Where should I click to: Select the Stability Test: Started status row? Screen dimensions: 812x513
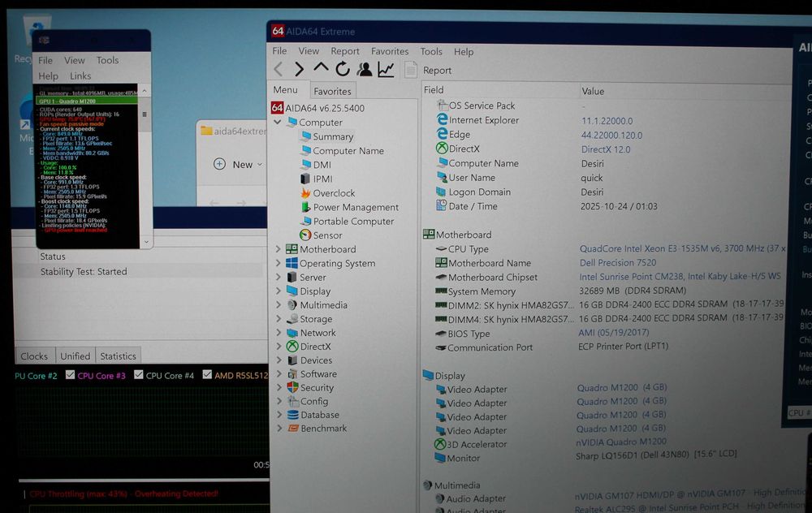click(139, 271)
